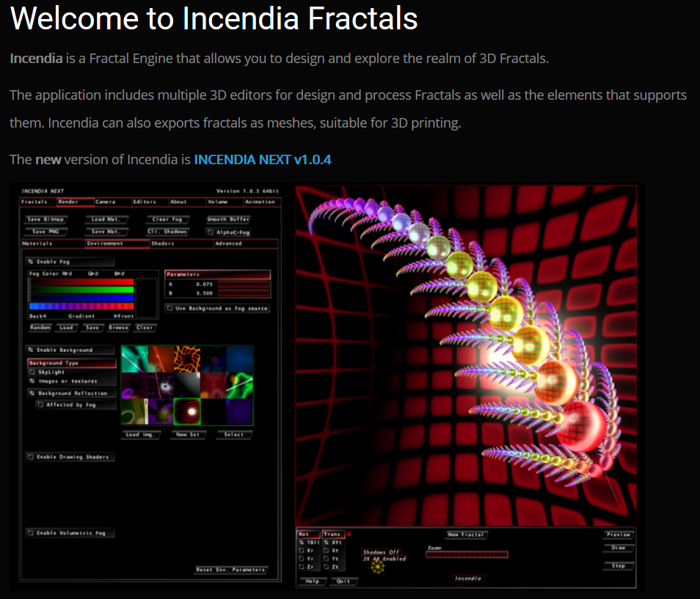Check the Zt translation axis
This screenshot has width=700, height=599.
coord(327,567)
